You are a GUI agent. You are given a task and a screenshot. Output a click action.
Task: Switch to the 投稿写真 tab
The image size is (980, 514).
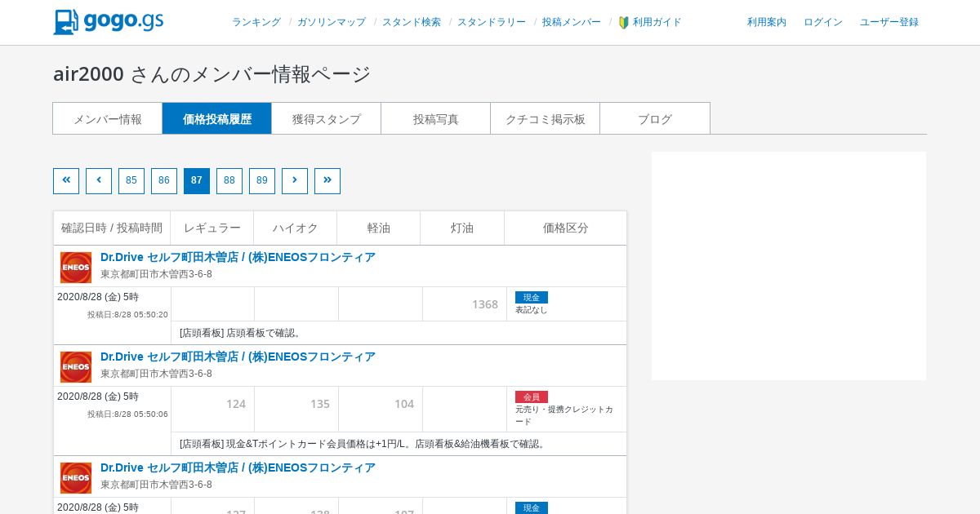click(x=436, y=118)
